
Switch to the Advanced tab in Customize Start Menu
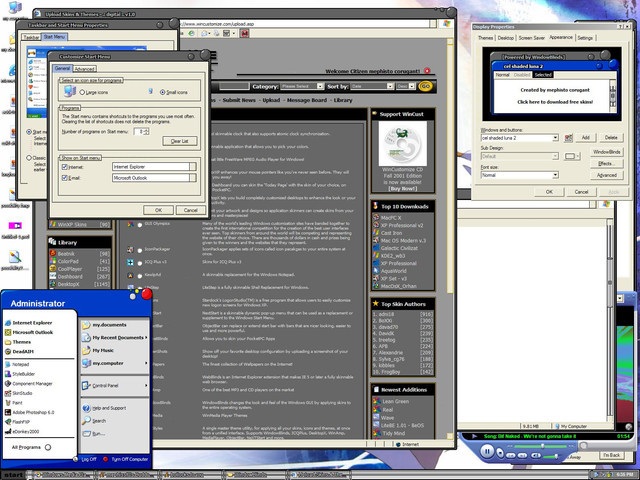coord(84,69)
